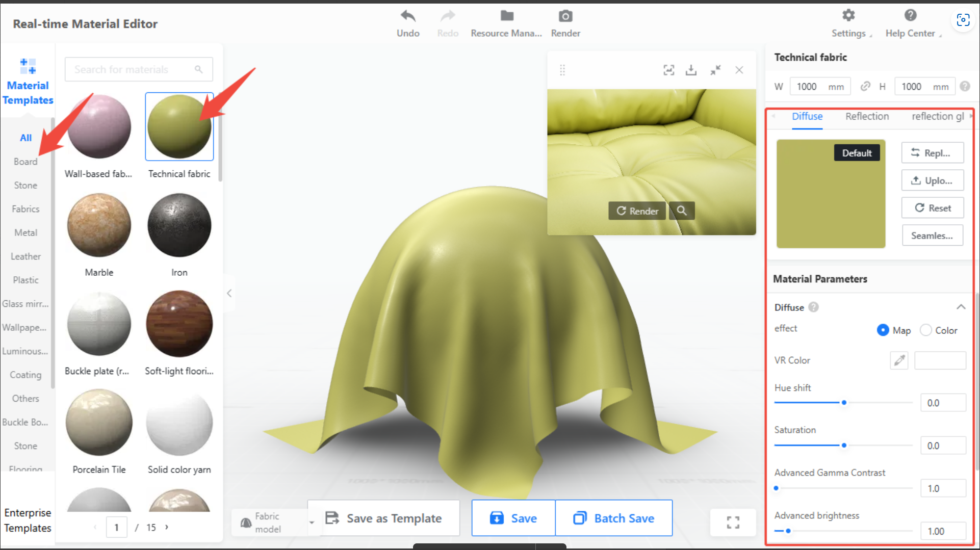The image size is (980, 550).
Task: Click the size help question mark icon
Action: 965,87
